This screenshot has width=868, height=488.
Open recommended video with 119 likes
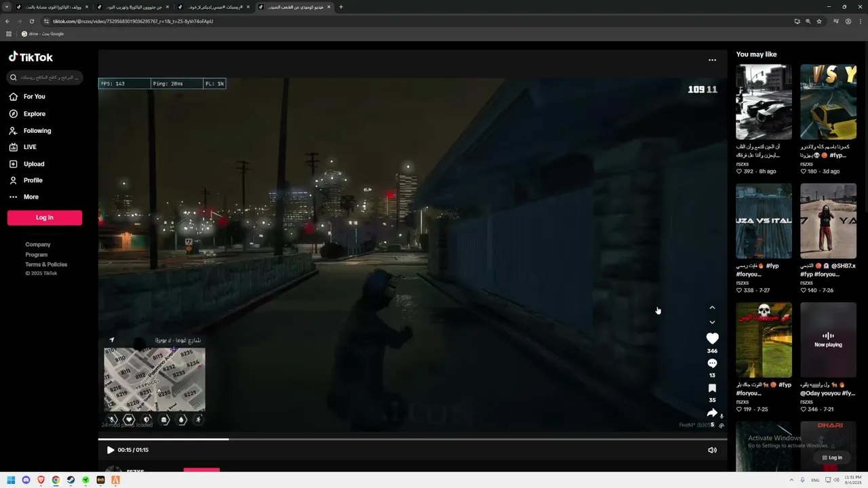(764, 340)
